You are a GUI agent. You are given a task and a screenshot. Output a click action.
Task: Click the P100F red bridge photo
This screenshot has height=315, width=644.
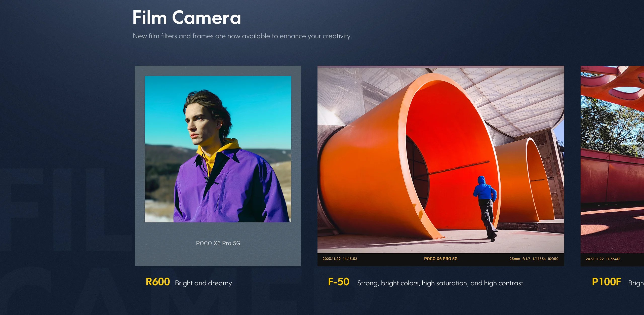pyautogui.click(x=612, y=166)
